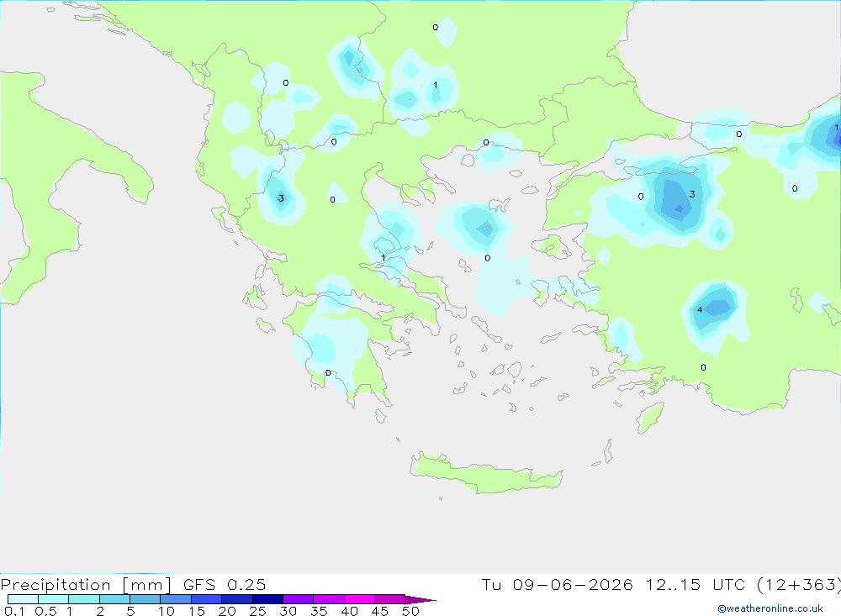841x616 pixels.
Task: Click the '(12+363)' forecast hour text
Action: [799, 585]
